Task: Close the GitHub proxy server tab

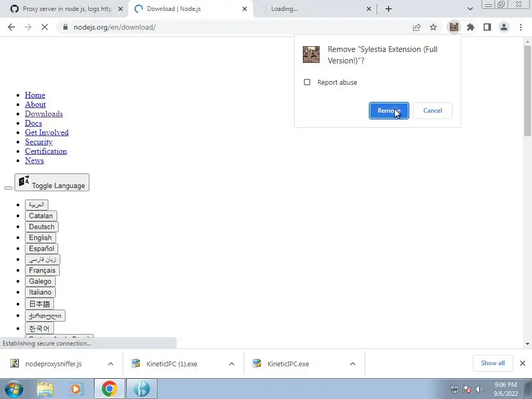Action: (x=121, y=9)
